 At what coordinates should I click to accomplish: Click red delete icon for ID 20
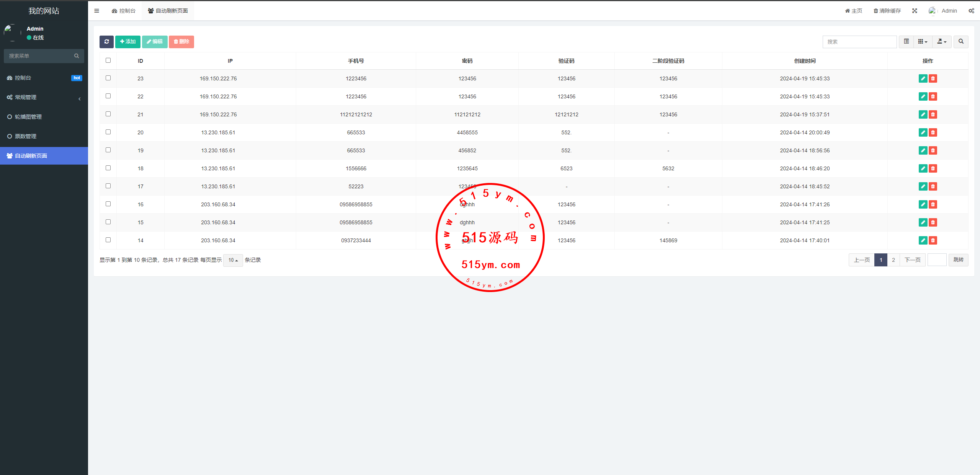point(933,132)
